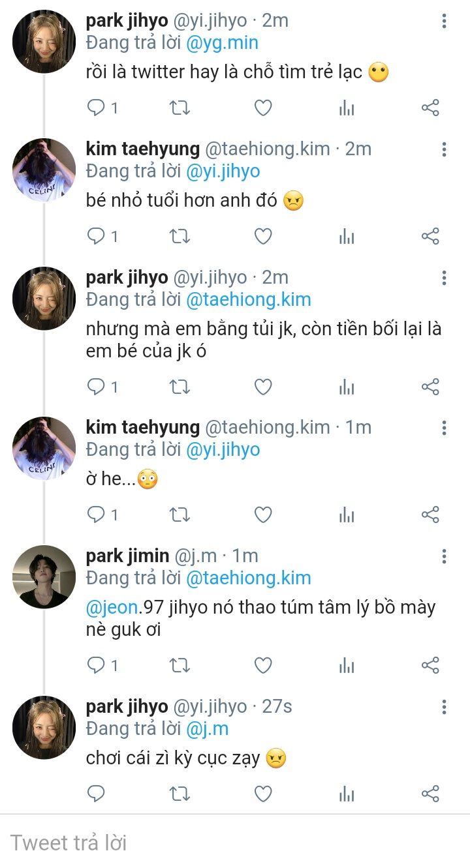This screenshot has width=470, height=868.
Task: Reply to the "chơi cái zì kỳ cục zạy" tweet
Action: coord(96,794)
